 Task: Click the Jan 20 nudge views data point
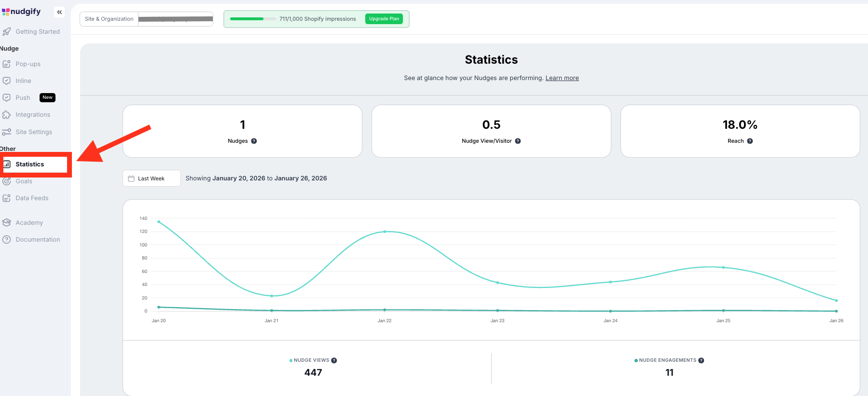coord(159,222)
